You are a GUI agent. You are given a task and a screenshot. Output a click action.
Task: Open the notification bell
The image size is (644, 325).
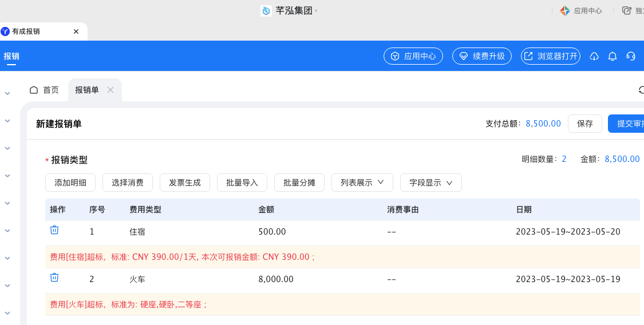click(x=613, y=56)
